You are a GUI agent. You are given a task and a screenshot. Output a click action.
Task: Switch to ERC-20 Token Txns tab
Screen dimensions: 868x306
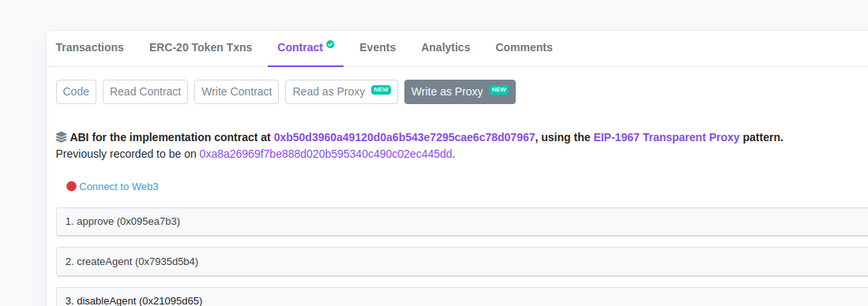point(201,47)
